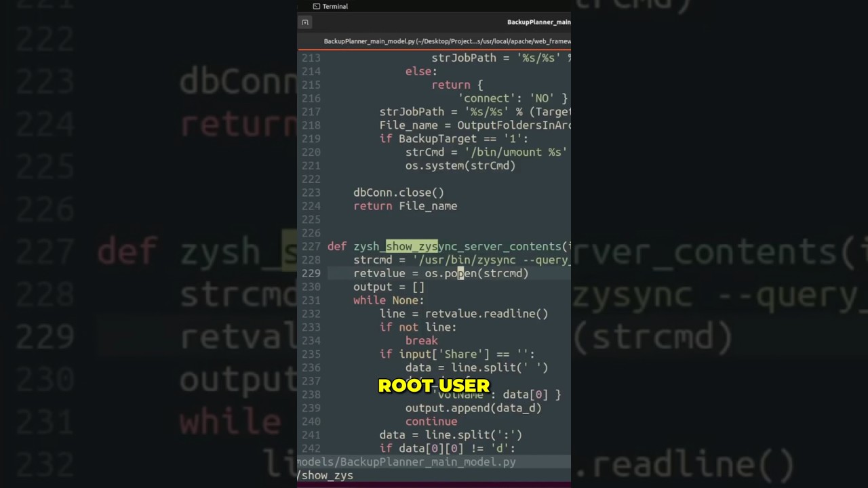
Task: Click output.append(data_d) on line 239
Action: click(473, 408)
